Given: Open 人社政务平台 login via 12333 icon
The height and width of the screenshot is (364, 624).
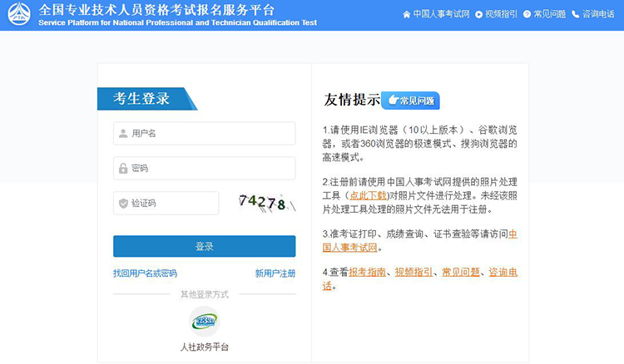Looking at the screenshot, I should pos(205,321).
